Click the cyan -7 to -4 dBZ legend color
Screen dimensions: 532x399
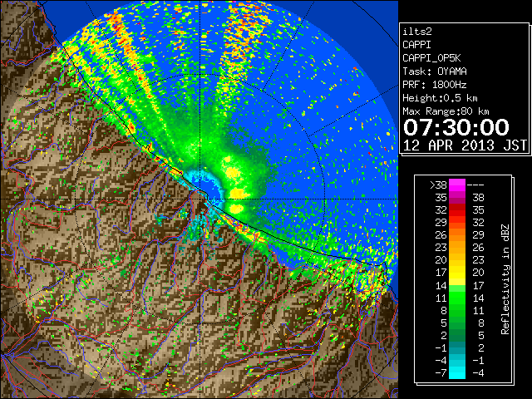click(457, 372)
